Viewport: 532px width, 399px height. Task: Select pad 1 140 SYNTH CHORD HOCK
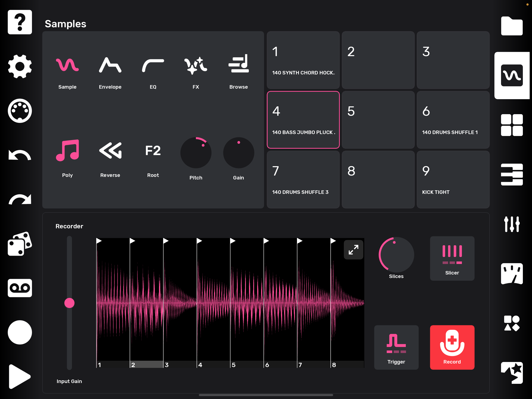click(x=303, y=60)
